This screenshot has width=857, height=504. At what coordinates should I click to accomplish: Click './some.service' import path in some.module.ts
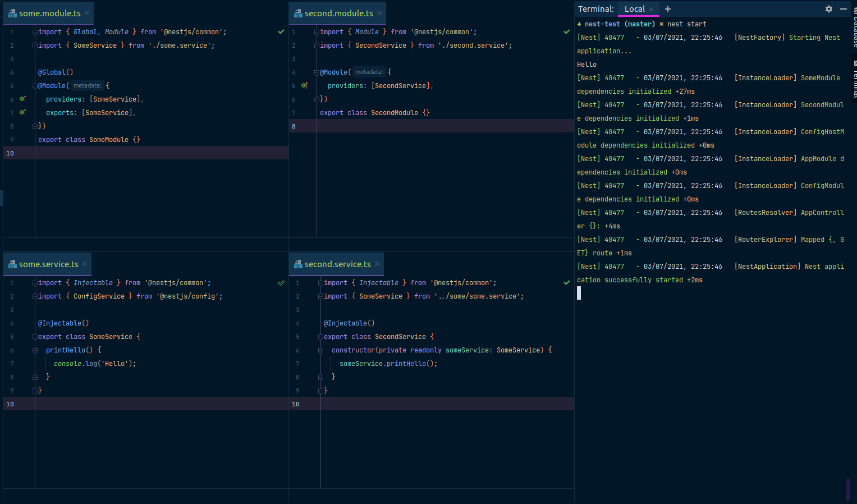[x=180, y=45]
